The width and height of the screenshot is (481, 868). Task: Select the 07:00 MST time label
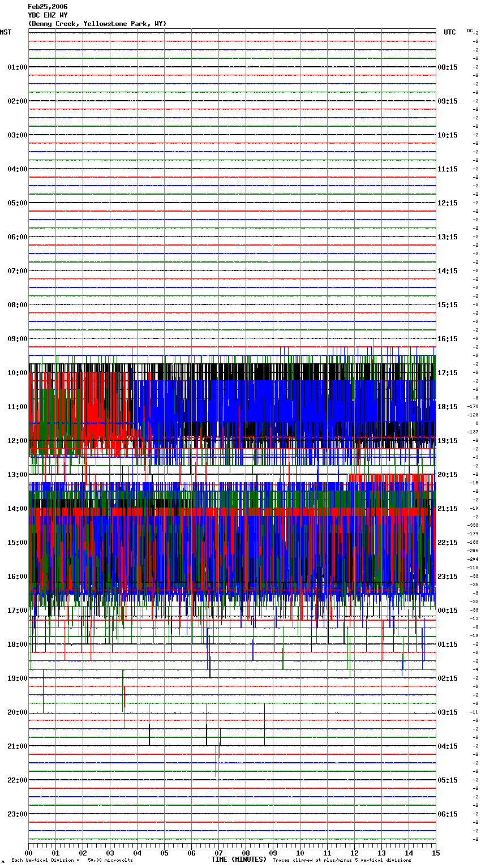(x=17, y=271)
